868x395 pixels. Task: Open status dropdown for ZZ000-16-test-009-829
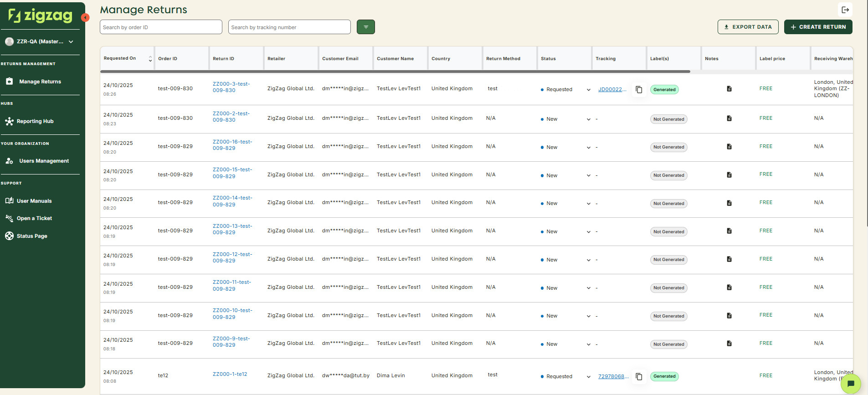[588, 148]
